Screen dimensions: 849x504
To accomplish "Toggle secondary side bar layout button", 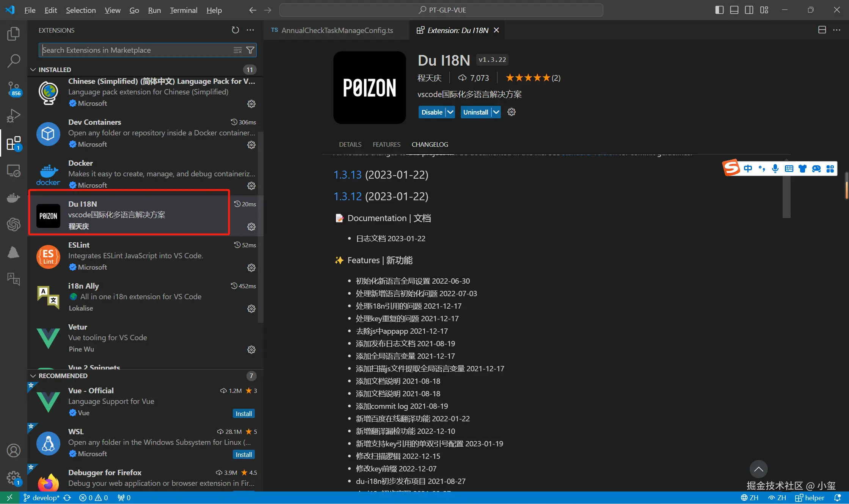I will pos(749,10).
